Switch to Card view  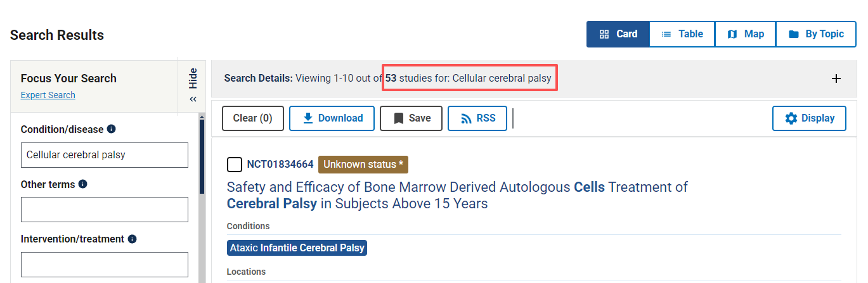pyautogui.click(x=618, y=34)
